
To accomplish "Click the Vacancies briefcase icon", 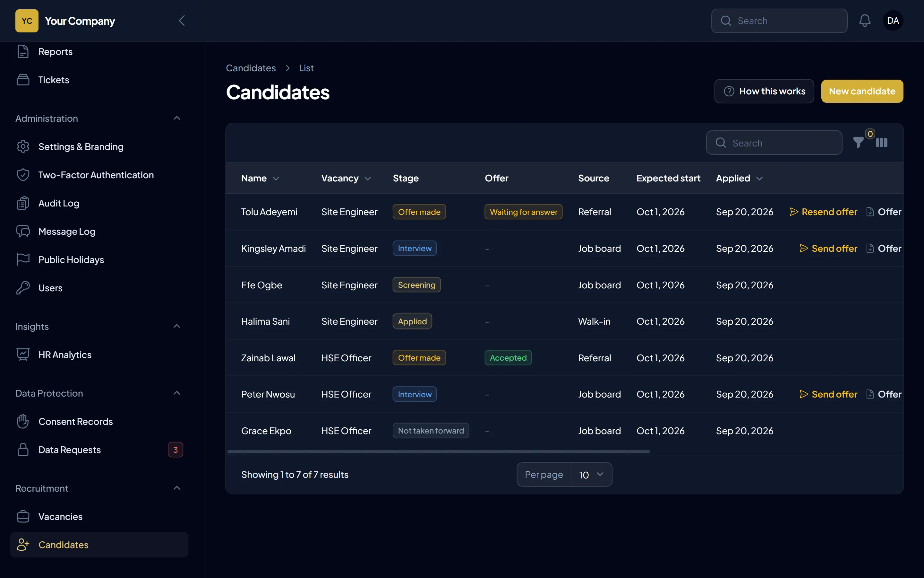I will click(23, 516).
